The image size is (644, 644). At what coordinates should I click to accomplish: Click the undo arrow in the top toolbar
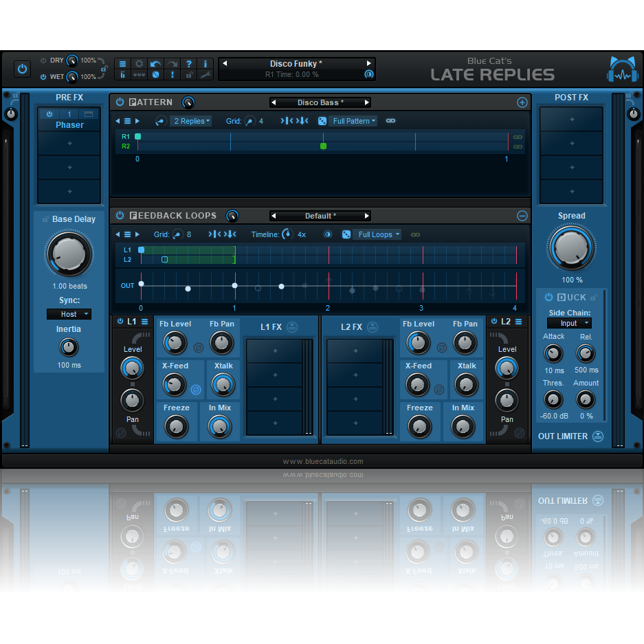click(155, 64)
